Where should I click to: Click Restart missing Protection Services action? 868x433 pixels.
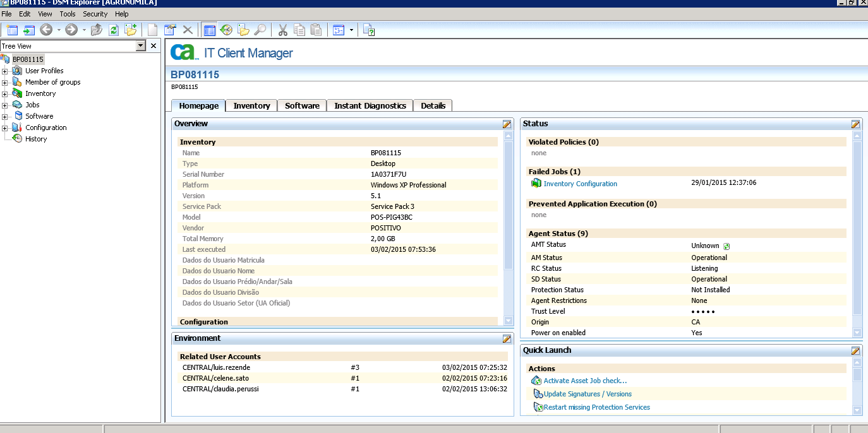click(596, 407)
